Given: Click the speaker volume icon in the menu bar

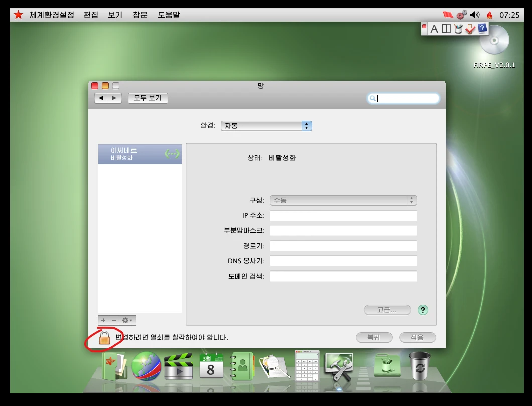Looking at the screenshot, I should coord(474,15).
